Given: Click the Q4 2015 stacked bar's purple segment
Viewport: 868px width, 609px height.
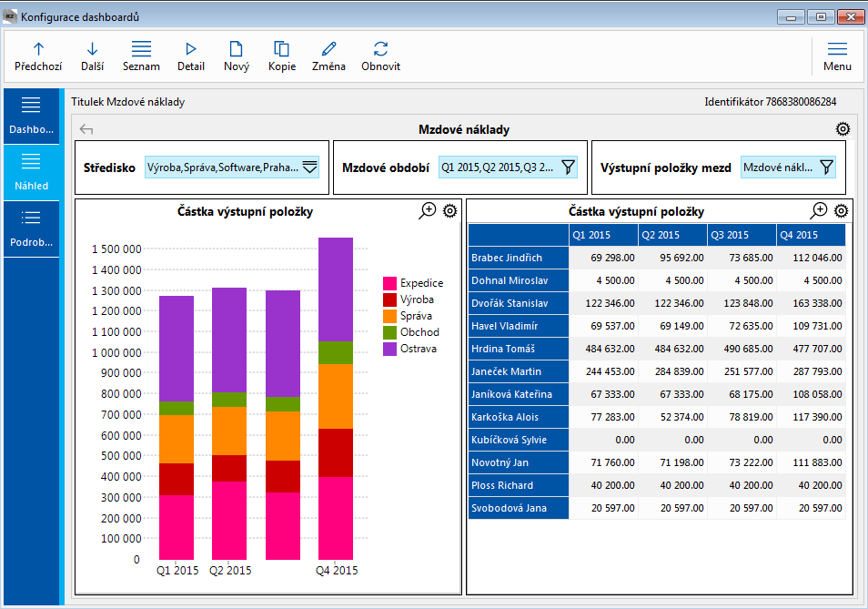Looking at the screenshot, I should 336,289.
